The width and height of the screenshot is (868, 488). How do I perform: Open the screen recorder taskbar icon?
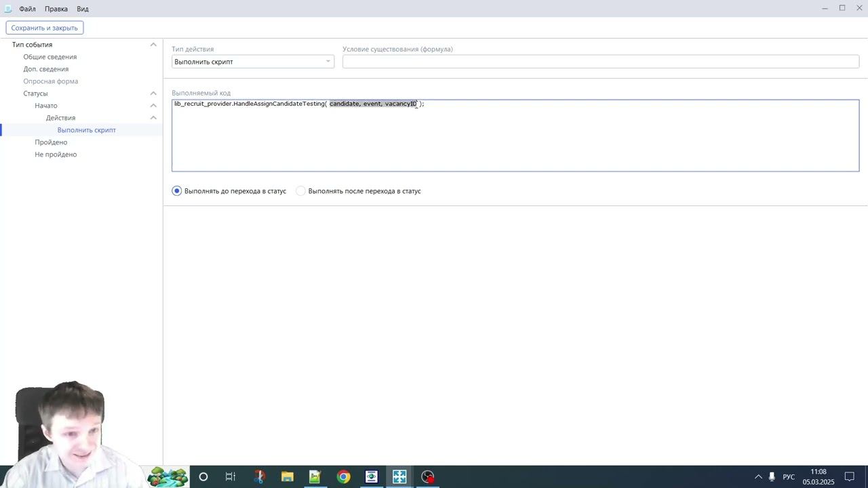[428, 477]
